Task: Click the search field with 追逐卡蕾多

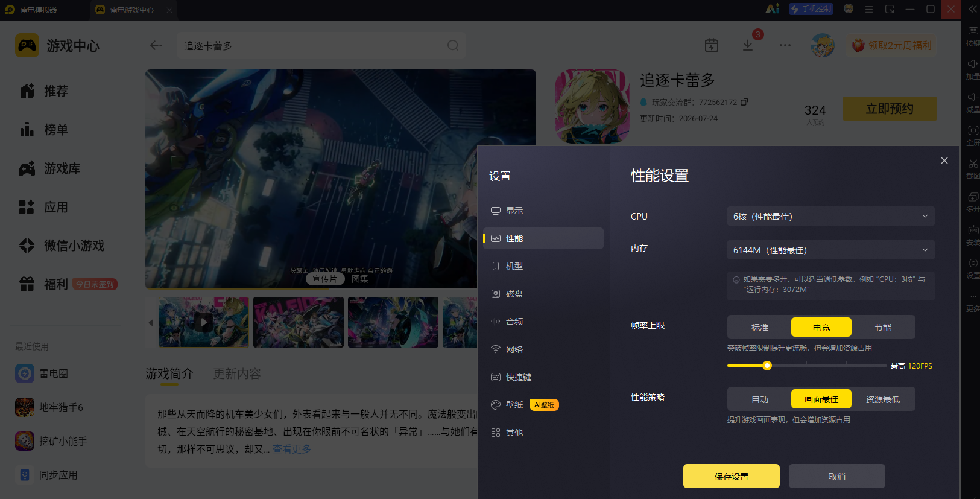Action: click(x=321, y=45)
